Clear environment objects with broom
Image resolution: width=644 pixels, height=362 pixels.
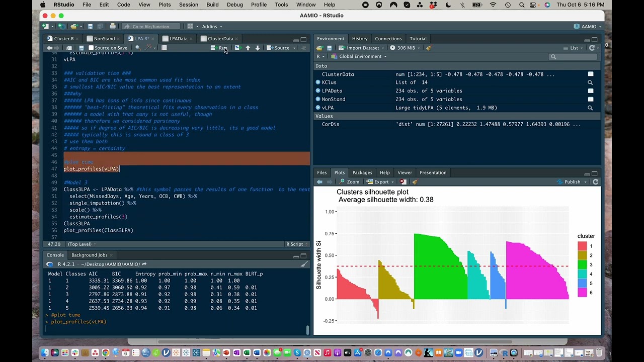[x=428, y=48]
